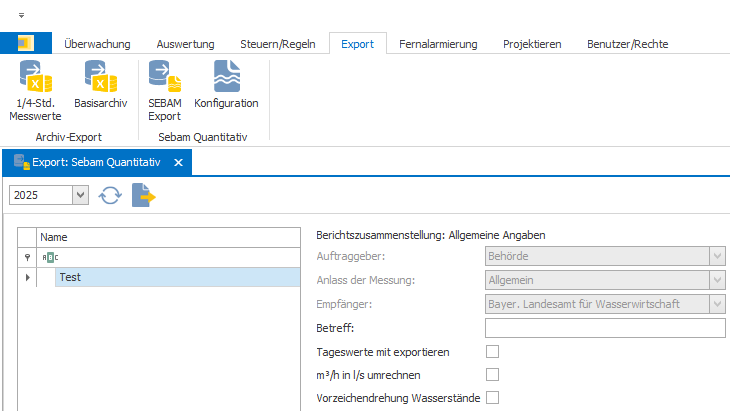730x411 pixels.
Task: Expand the Test row in list
Action: (x=27, y=277)
